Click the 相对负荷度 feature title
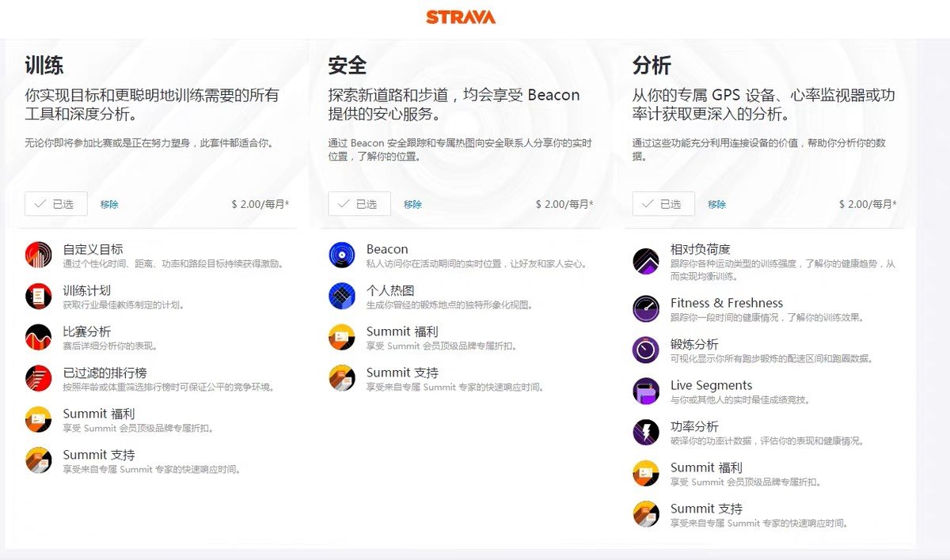 click(701, 249)
